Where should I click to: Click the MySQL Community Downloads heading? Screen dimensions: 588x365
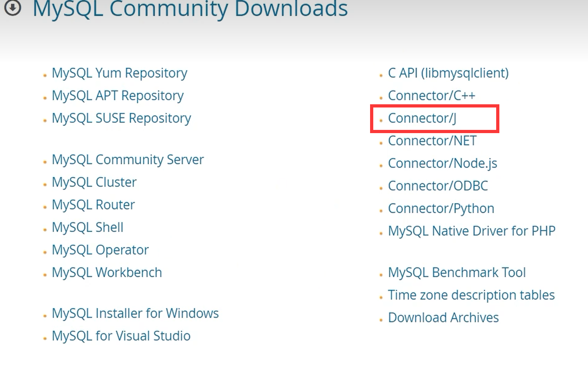tap(190, 9)
